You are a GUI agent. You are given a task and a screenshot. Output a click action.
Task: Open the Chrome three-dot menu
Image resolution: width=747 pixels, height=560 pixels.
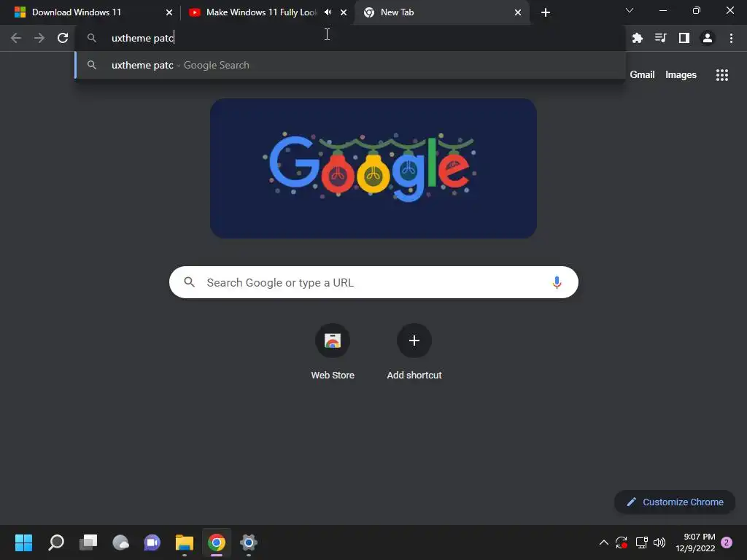[x=731, y=38]
